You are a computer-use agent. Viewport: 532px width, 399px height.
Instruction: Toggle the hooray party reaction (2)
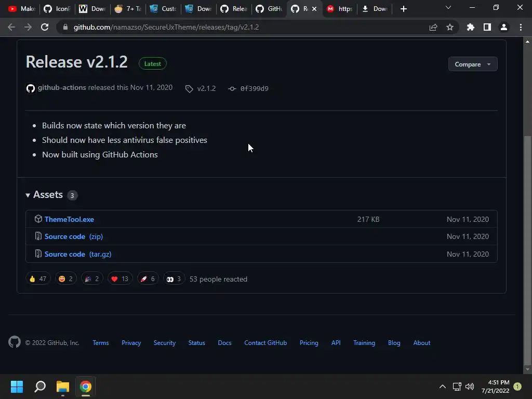pos(92,278)
